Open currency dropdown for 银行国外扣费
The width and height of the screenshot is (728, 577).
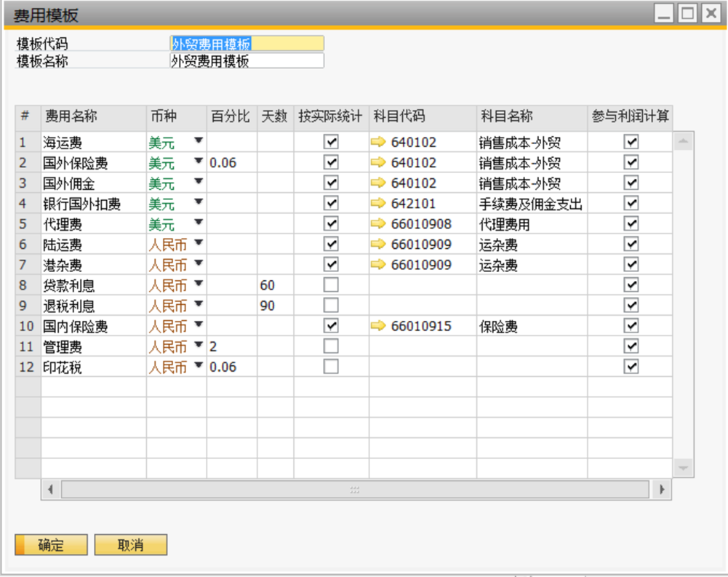coord(199,202)
